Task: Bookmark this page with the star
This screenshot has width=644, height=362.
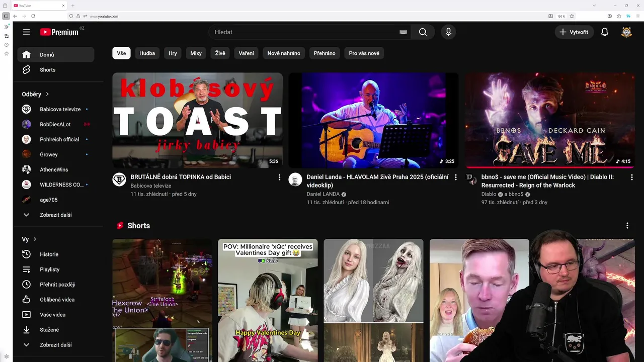Action: tap(572, 16)
